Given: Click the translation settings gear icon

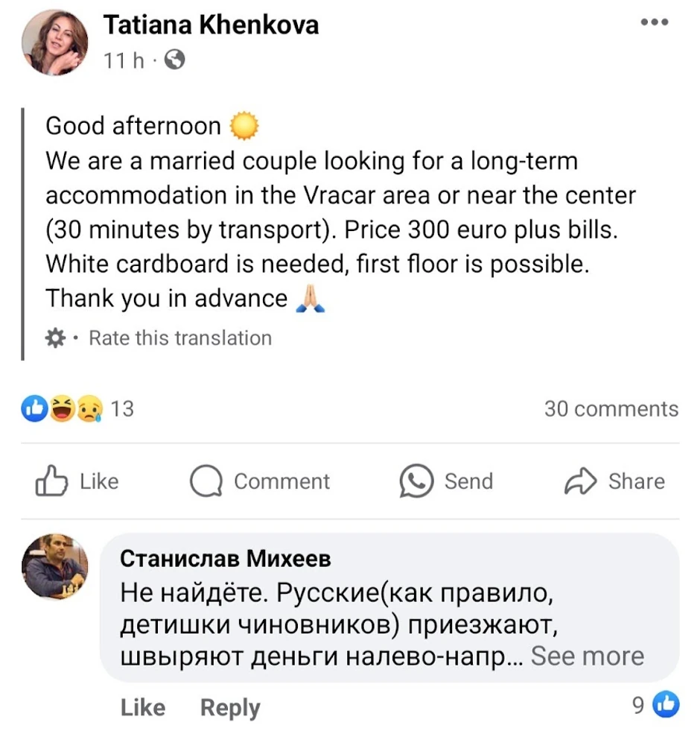Looking at the screenshot, I should tap(55, 338).
